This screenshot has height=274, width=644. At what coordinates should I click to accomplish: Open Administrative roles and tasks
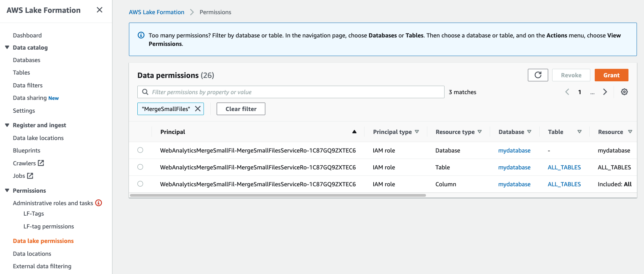[x=53, y=203]
